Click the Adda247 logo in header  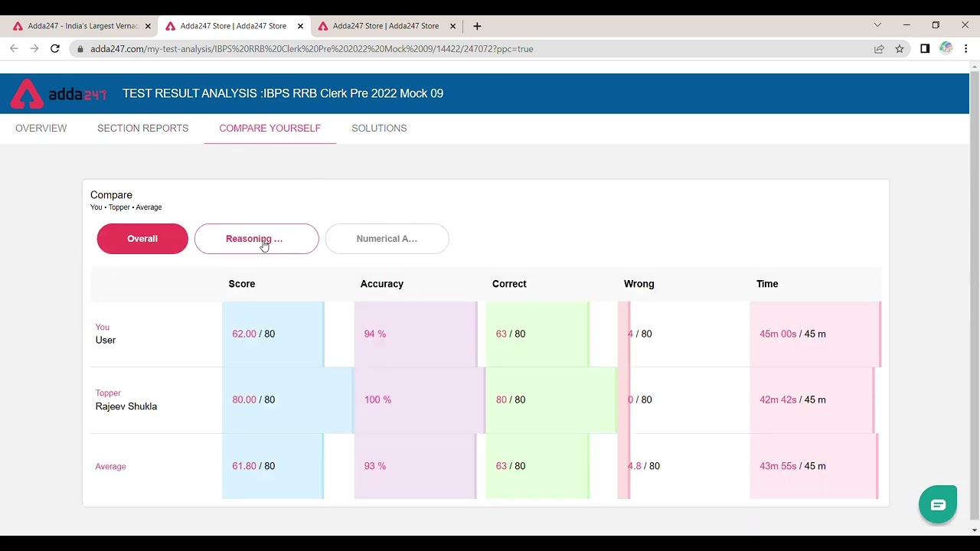(58, 93)
